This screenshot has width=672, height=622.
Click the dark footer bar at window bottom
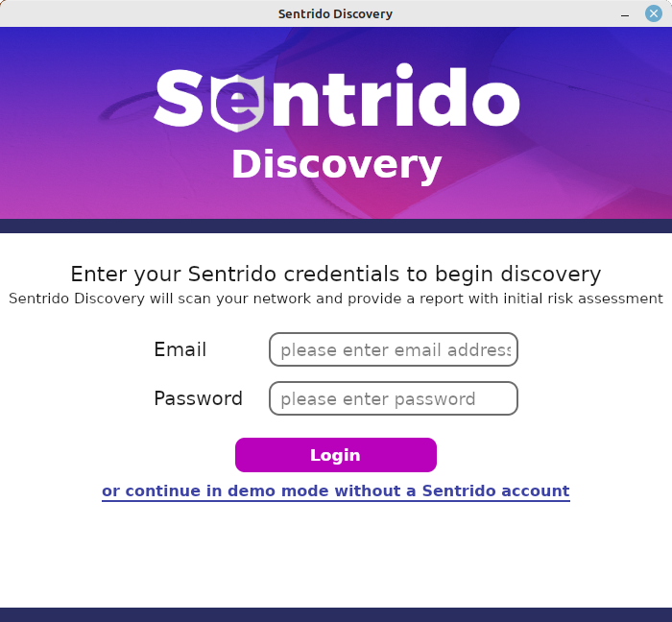(336, 614)
